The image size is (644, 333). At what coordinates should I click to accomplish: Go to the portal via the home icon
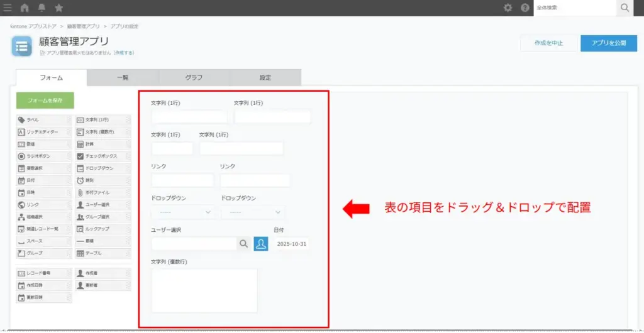pos(25,8)
